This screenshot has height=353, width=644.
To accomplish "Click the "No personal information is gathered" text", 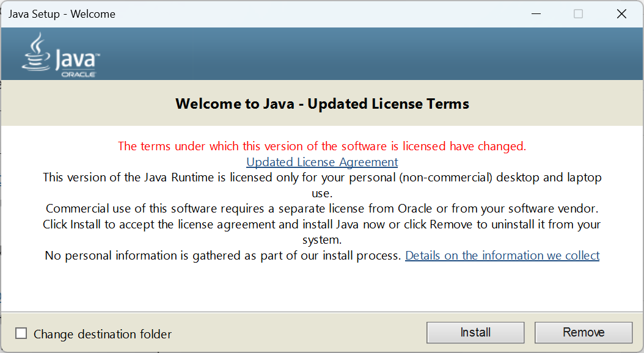I will (222, 256).
